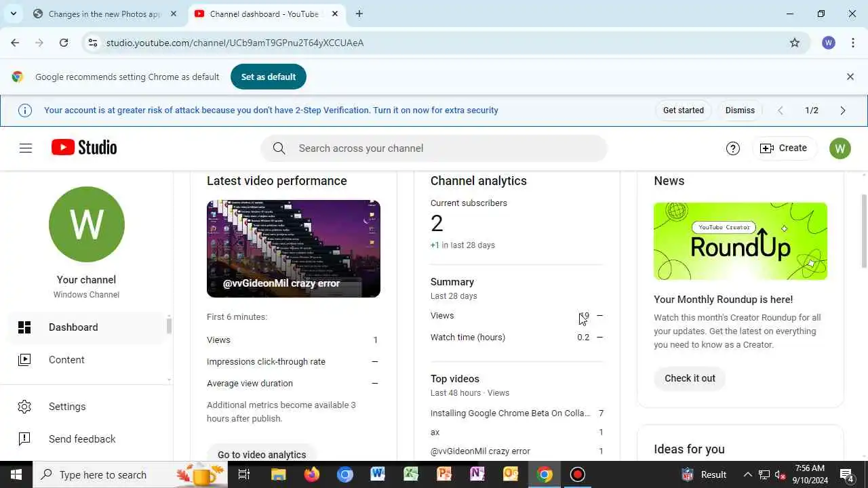Expand the tab search dropdown
This screenshot has height=488, width=868.
click(x=13, y=14)
